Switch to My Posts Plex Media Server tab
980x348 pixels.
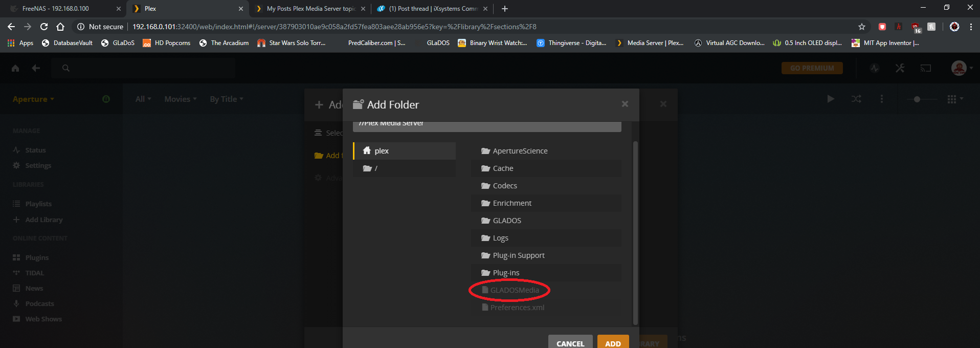(310, 9)
